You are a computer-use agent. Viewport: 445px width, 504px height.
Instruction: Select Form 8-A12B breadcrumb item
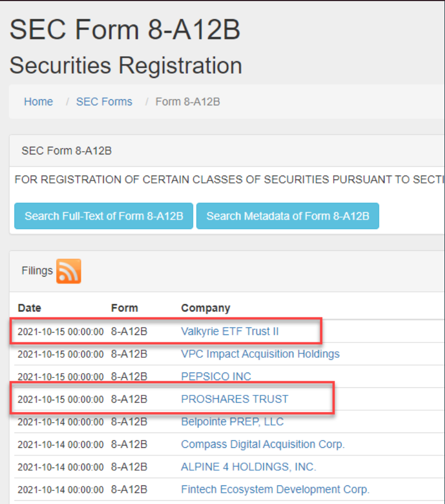(188, 102)
